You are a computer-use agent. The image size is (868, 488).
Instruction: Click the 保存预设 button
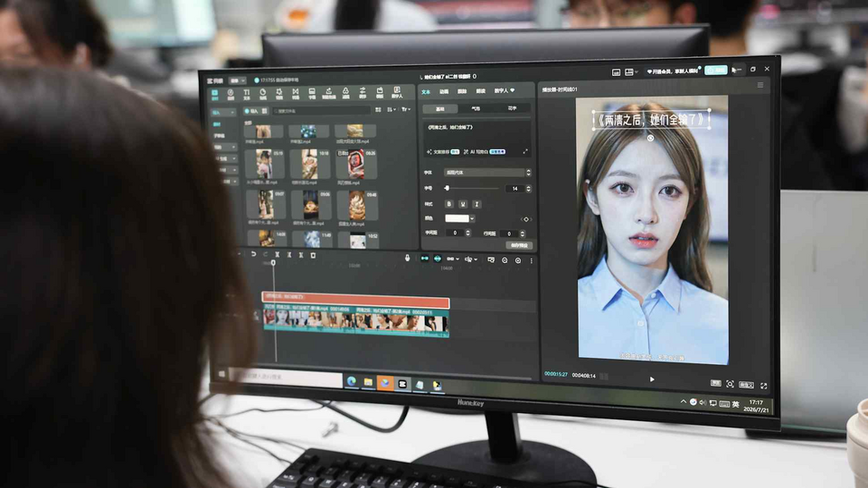(x=519, y=246)
